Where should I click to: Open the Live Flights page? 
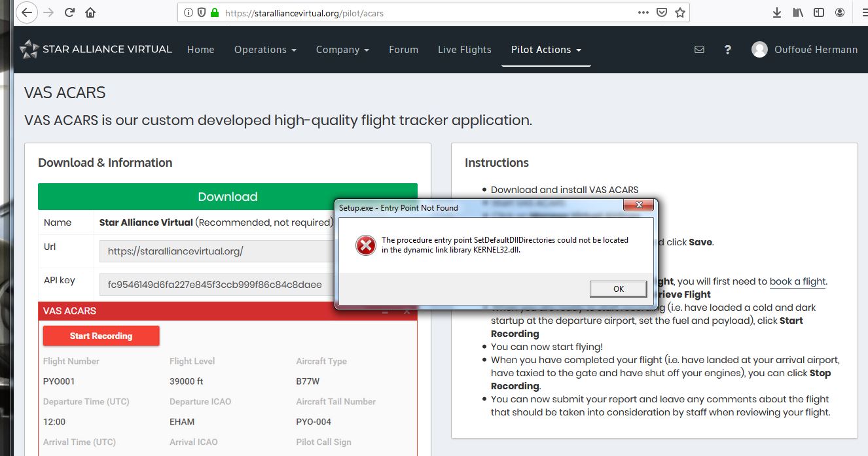coord(465,50)
